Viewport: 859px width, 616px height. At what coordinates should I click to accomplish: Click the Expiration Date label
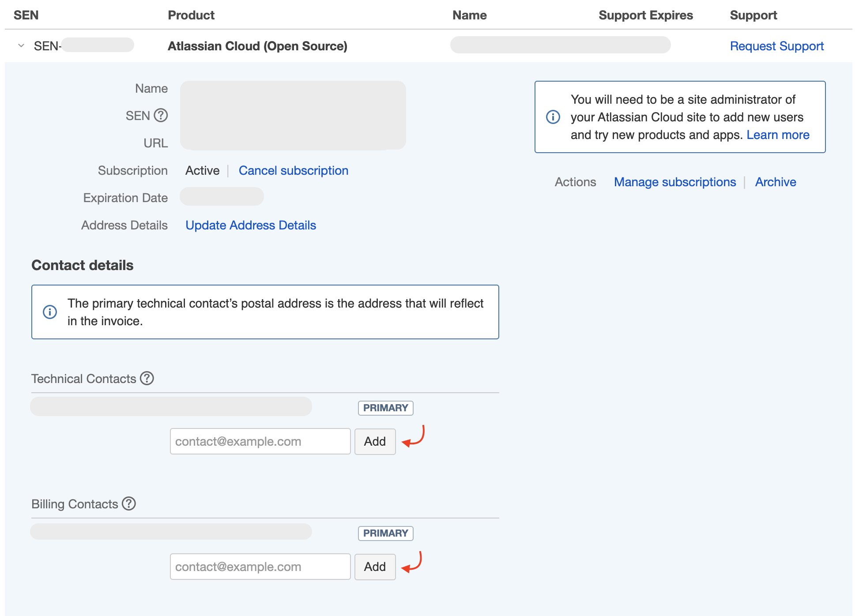tap(125, 198)
